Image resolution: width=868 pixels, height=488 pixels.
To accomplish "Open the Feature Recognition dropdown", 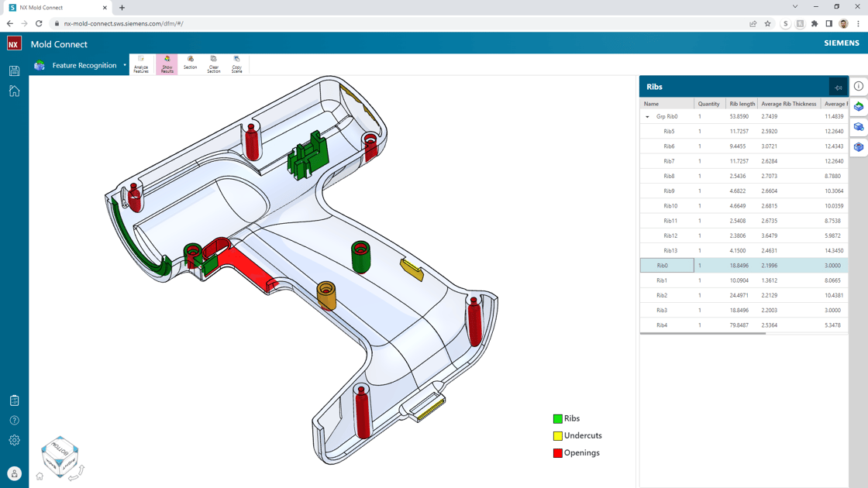I will click(x=124, y=66).
